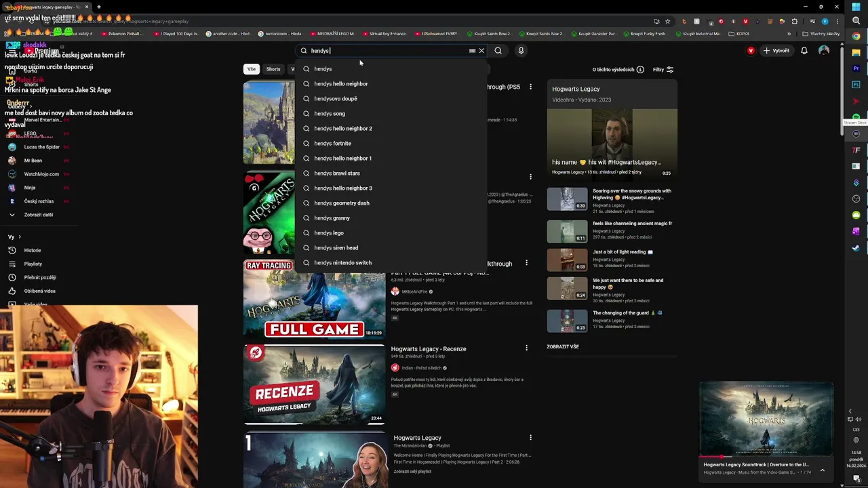This screenshot has height=488, width=868.
Task: Start voice search with the microphone
Action: [521, 51]
